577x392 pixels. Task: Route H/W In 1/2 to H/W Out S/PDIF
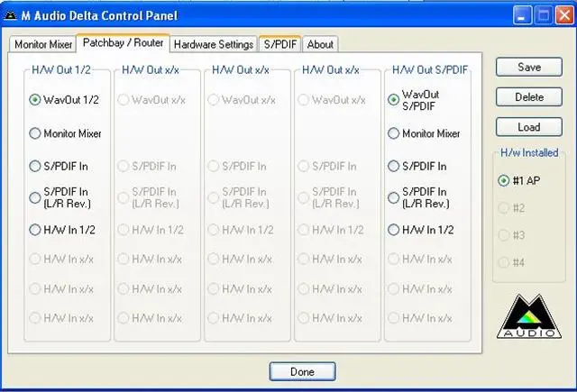pos(394,230)
